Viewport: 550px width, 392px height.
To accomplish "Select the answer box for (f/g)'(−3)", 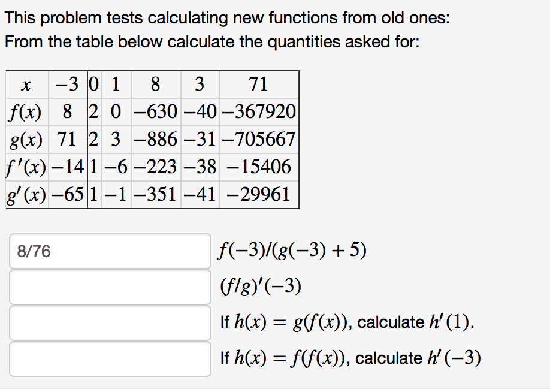I will click(x=110, y=286).
